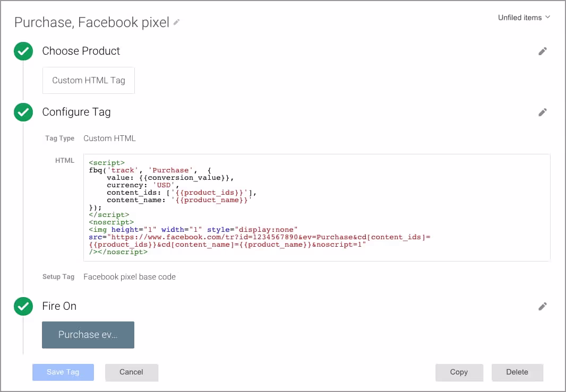Click the Facebook pixel base code setup tag

(x=130, y=276)
